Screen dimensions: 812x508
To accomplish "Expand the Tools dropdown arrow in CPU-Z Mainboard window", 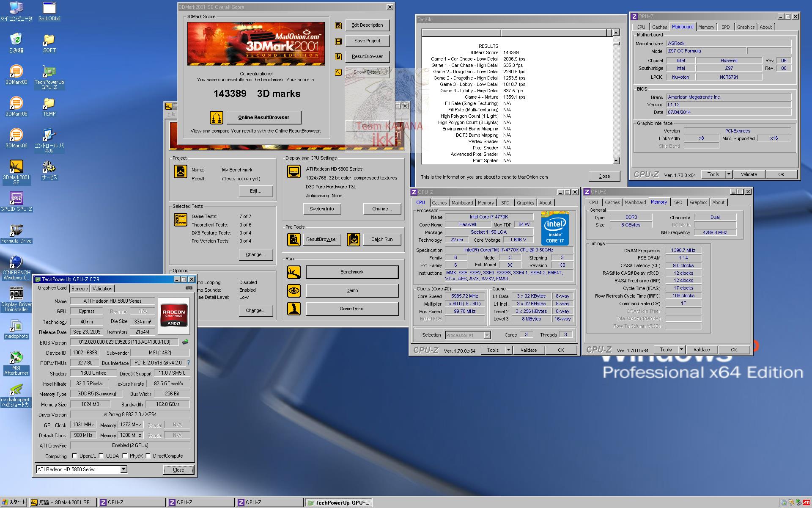I will point(729,174).
